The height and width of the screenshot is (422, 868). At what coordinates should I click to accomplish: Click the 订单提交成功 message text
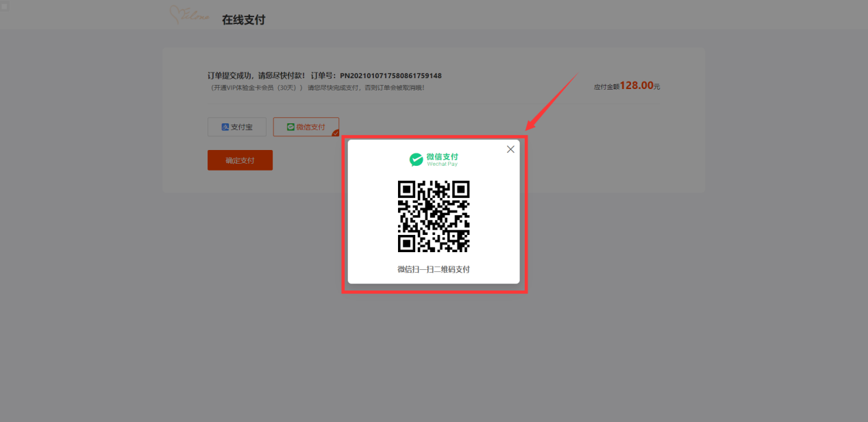257,75
